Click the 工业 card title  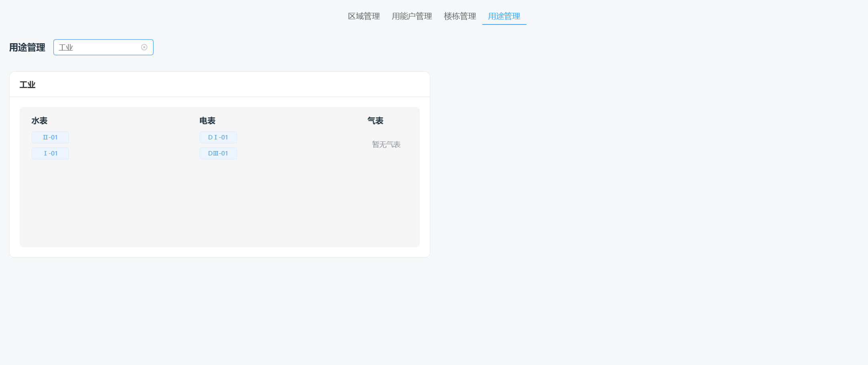[27, 85]
